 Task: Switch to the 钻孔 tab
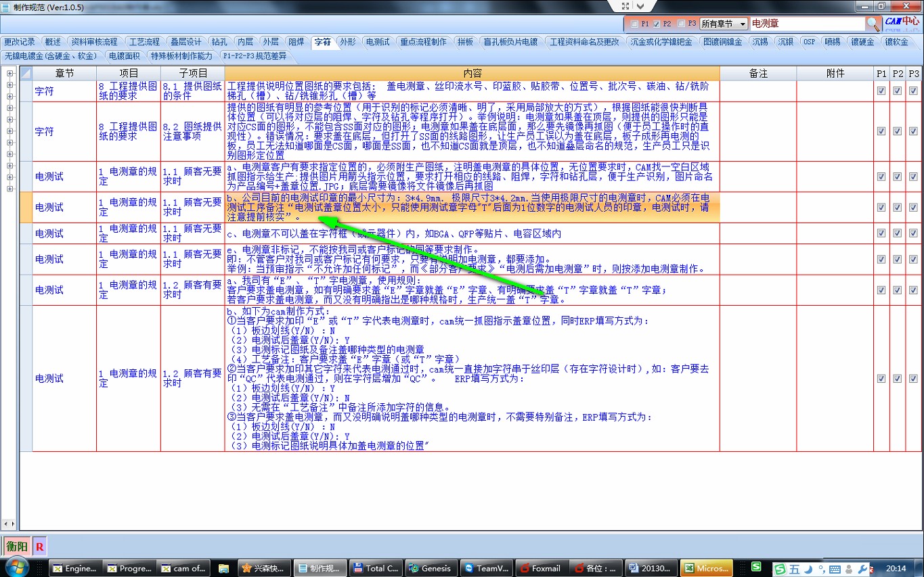[219, 42]
